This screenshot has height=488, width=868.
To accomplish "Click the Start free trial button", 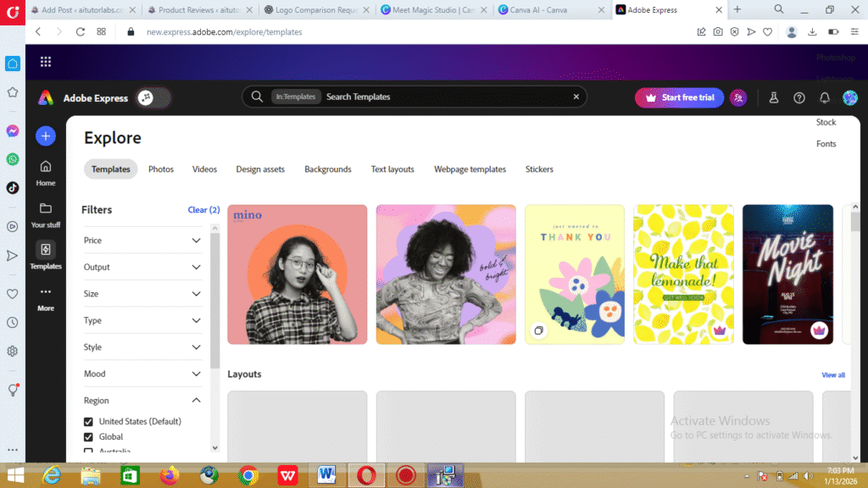I will [679, 97].
